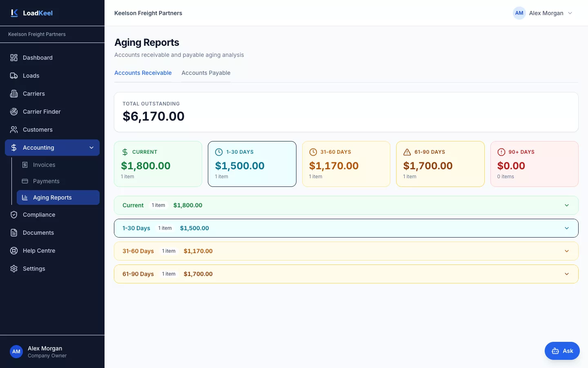Click the Help Centre lifebuoy icon

pos(14,251)
